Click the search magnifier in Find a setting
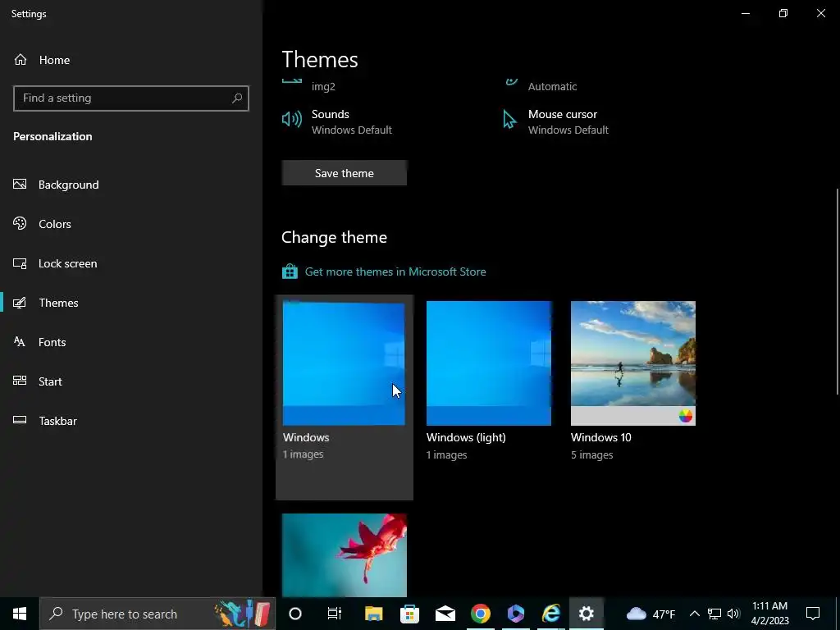The height and width of the screenshot is (630, 840). [x=237, y=98]
